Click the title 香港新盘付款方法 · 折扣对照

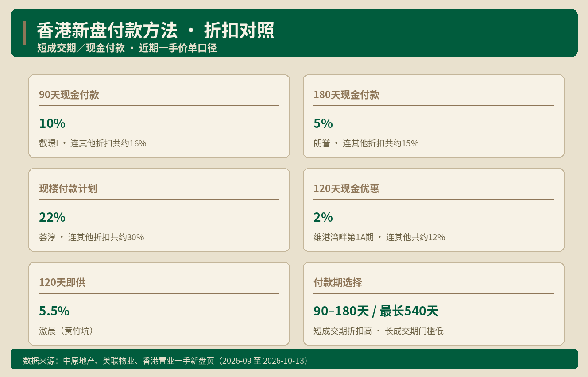155,31
